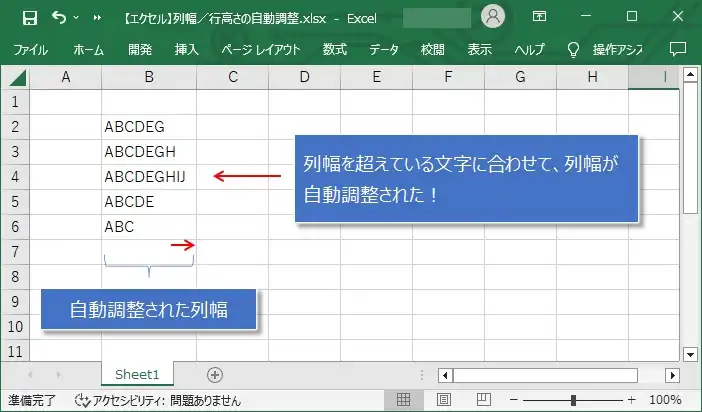Open the Undo history dropdown arrow
The width and height of the screenshot is (702, 412).
tap(76, 17)
